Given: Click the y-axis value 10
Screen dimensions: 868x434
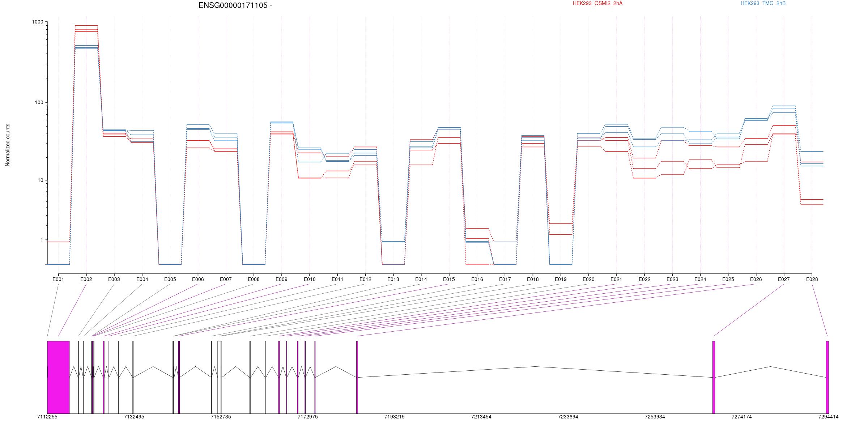Looking at the screenshot, I should click(41, 180).
